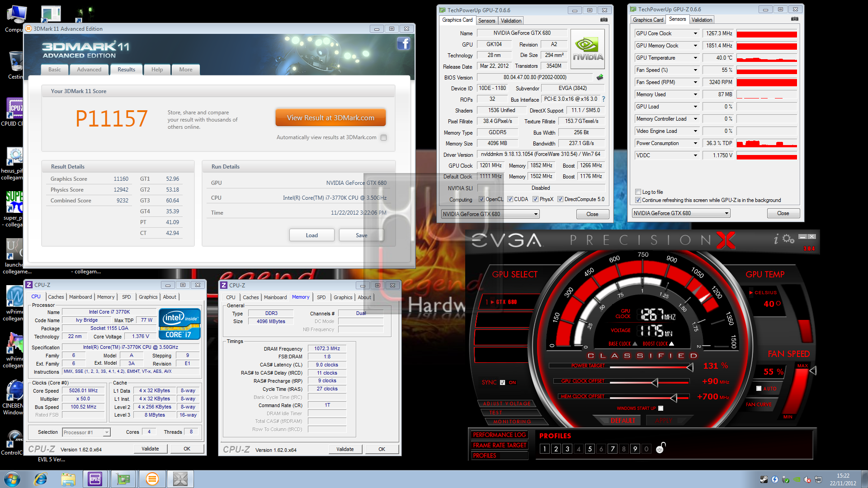Open the info icon in EVGA Precision X
The image size is (868, 488).
pyautogui.click(x=776, y=239)
